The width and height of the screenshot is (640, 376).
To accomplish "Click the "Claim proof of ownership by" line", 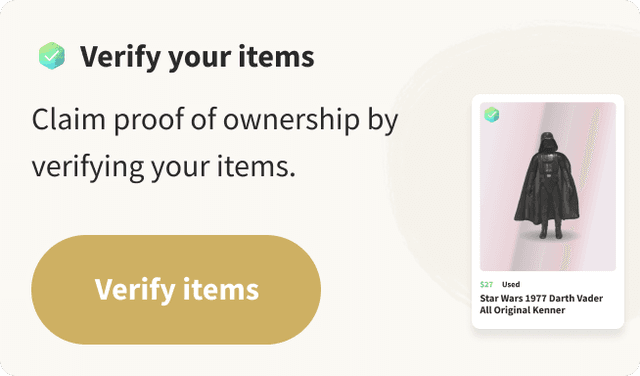I will [215, 120].
